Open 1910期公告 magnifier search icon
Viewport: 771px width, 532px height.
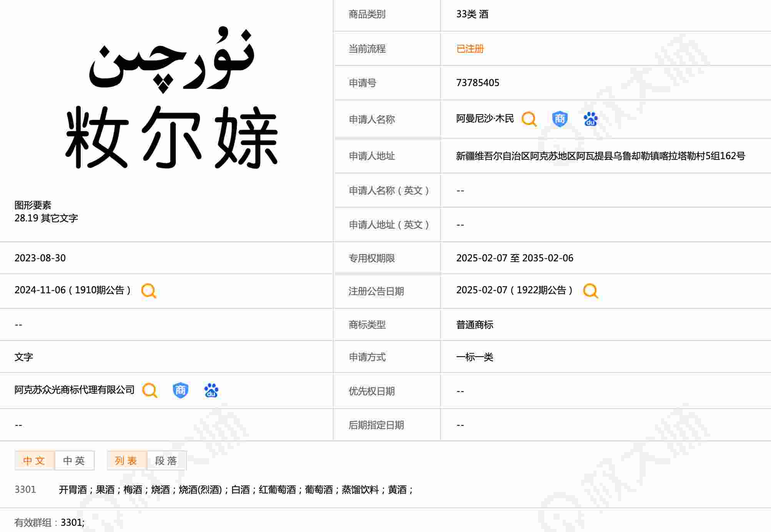click(x=149, y=291)
